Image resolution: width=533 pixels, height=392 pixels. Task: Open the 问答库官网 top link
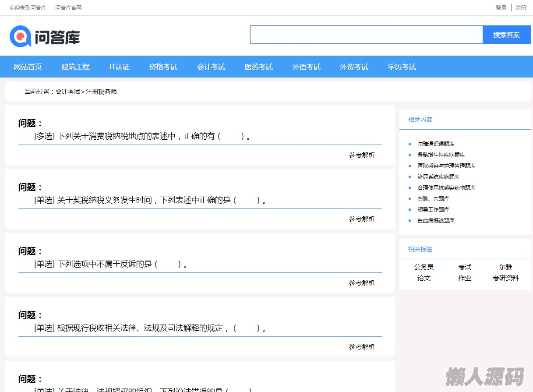click(68, 8)
